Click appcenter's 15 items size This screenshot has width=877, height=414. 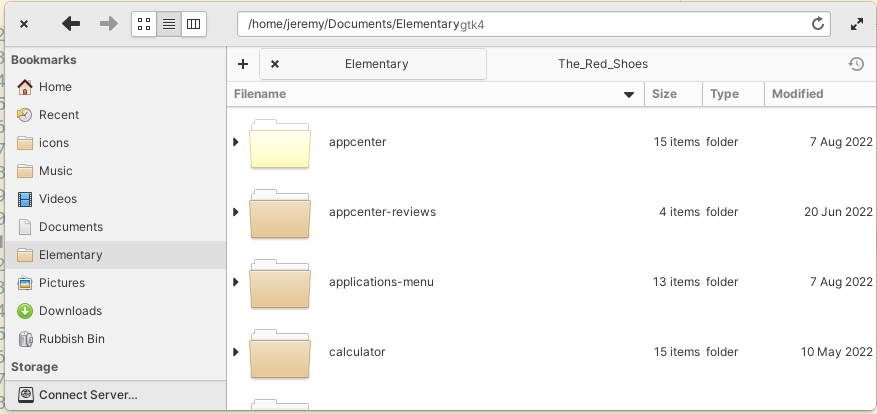point(677,142)
